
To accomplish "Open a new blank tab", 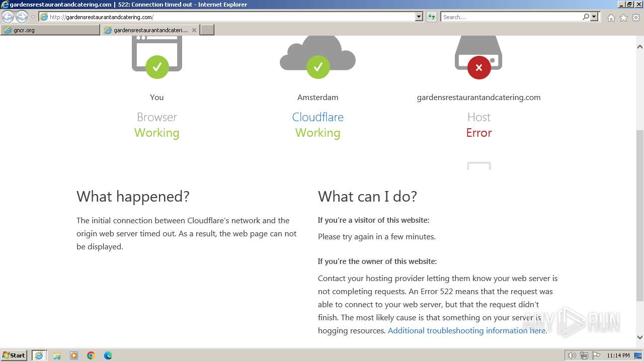I will (x=207, y=30).
